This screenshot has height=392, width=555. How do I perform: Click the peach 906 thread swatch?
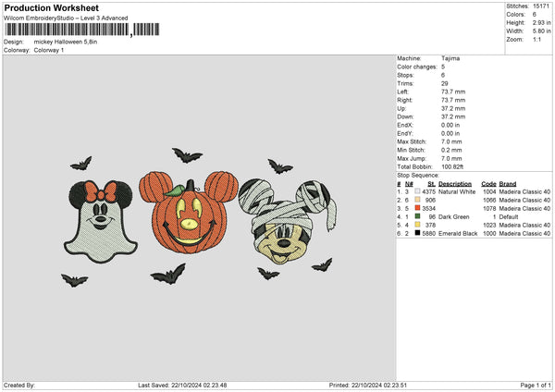click(x=417, y=200)
